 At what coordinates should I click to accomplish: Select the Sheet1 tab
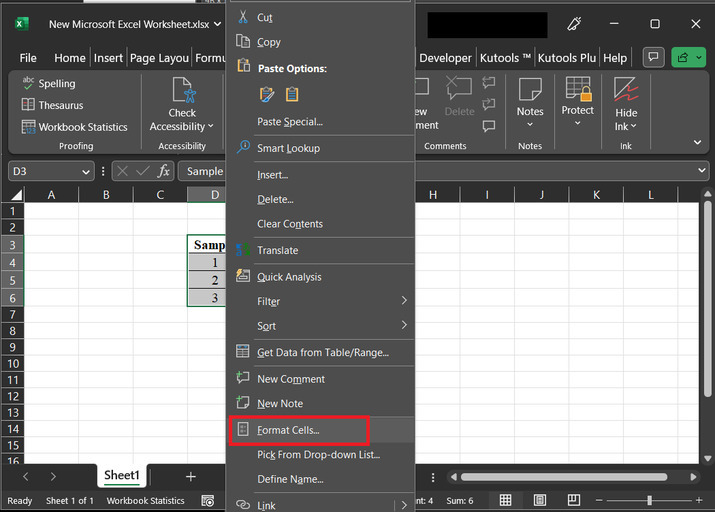tap(122, 475)
